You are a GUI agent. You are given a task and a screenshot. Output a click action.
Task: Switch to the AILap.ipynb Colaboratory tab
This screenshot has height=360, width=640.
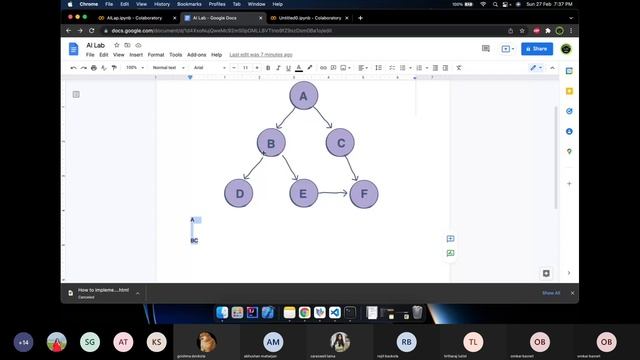[x=134, y=18]
